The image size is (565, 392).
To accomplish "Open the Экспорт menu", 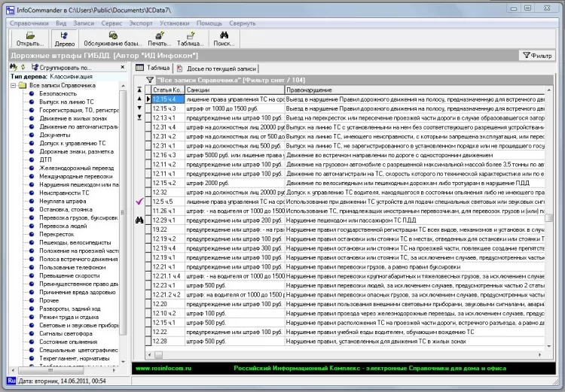I will coord(140,23).
